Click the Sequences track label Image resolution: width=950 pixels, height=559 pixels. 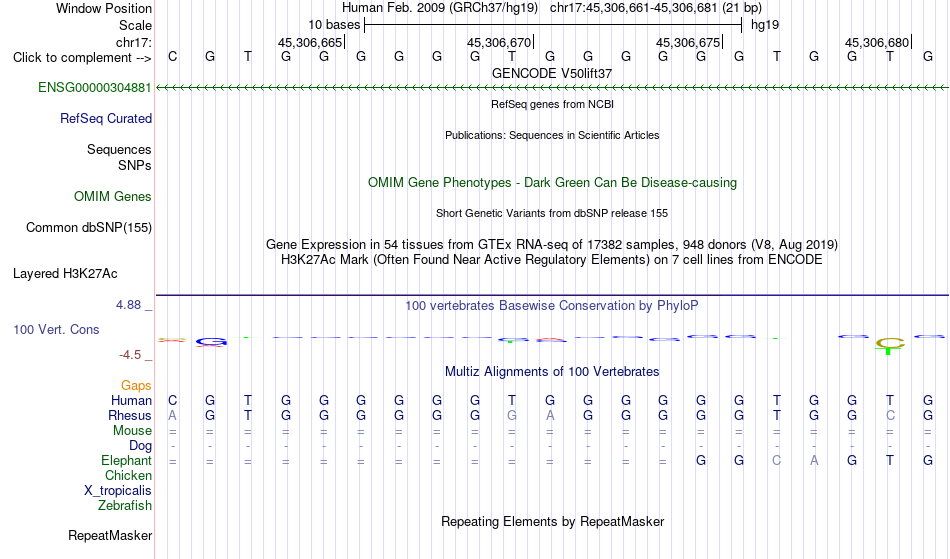(119, 149)
